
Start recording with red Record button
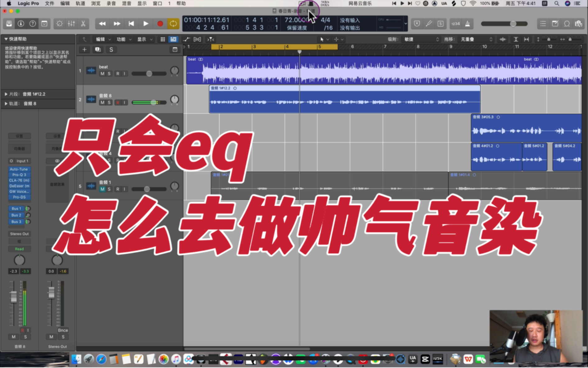click(160, 24)
